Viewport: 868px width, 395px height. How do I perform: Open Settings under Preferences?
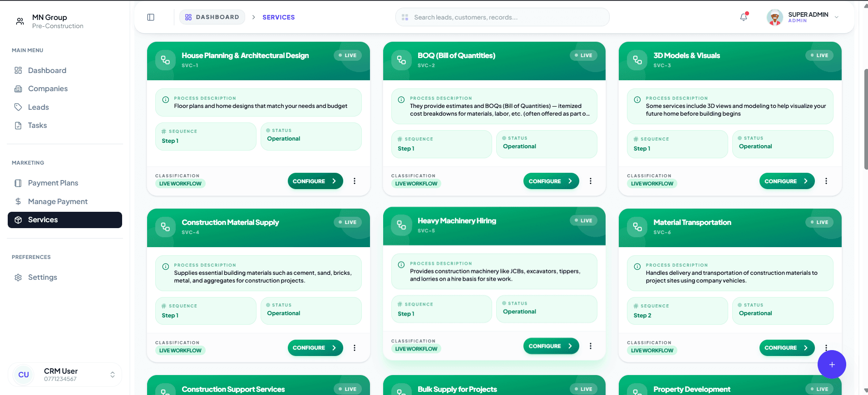click(65, 278)
